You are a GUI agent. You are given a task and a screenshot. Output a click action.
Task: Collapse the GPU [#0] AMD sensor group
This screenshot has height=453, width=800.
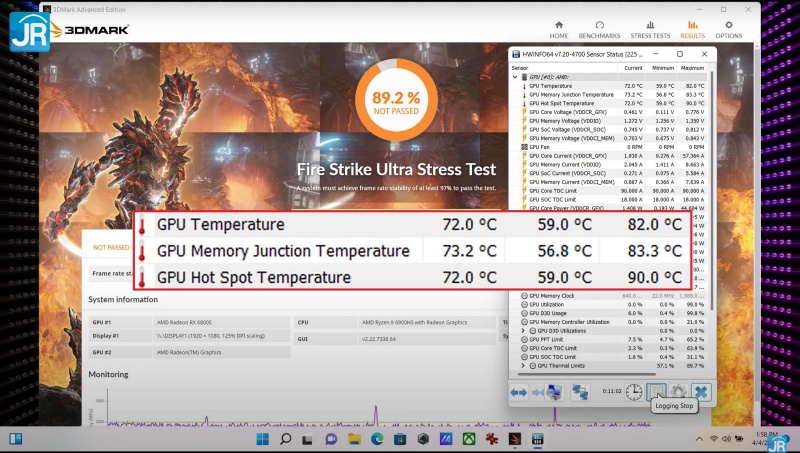point(515,77)
